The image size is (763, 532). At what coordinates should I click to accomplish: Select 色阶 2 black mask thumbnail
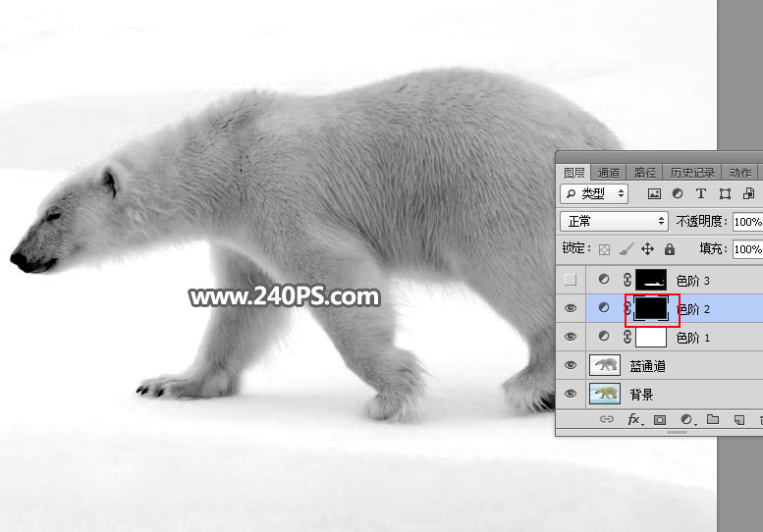(x=651, y=308)
